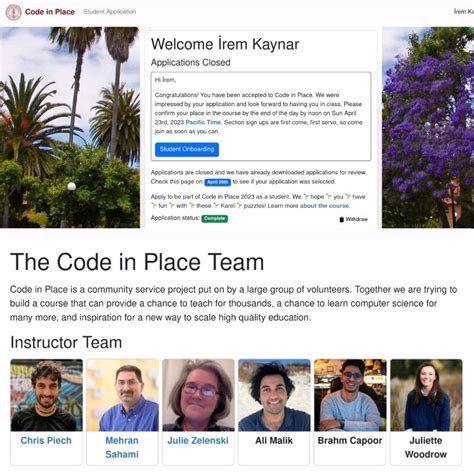Select Ali Malik's instructor photo
Viewport: 474px width, 474px height.
(274, 395)
